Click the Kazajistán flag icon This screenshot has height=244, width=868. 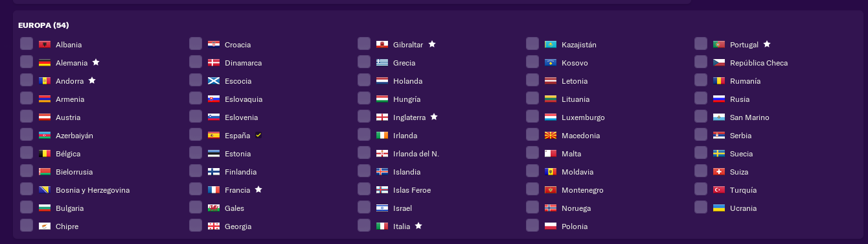click(x=551, y=44)
